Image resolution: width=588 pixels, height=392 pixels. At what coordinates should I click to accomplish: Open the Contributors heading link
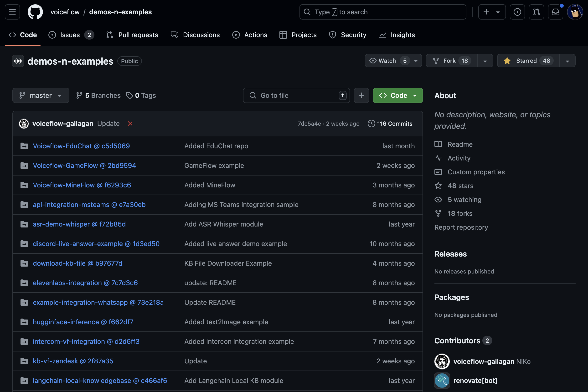click(x=463, y=340)
